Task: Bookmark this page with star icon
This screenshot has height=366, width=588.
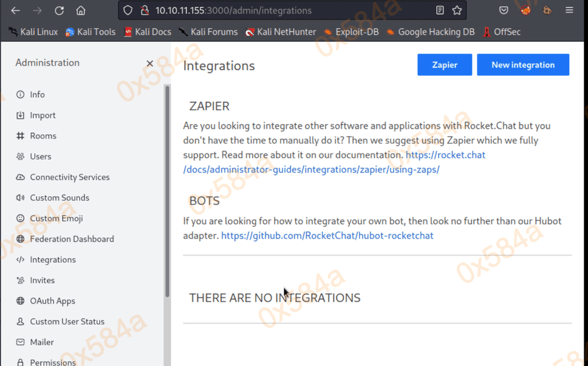Action: 457,10
